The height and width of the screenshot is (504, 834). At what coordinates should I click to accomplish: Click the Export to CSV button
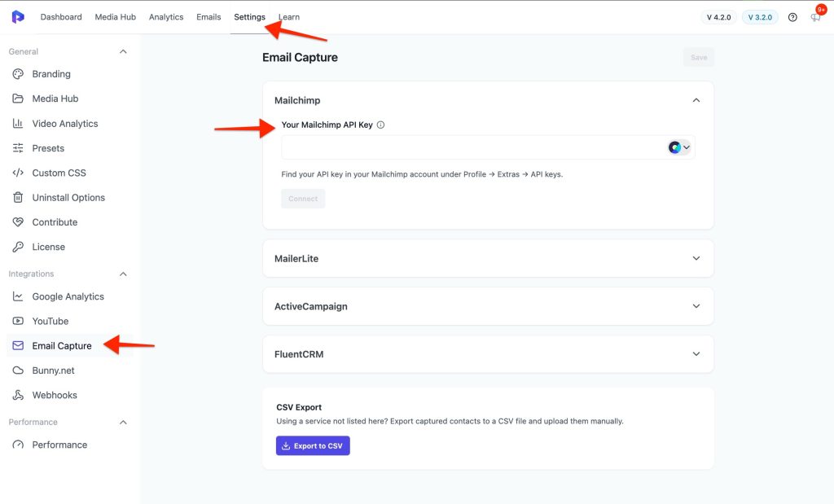pyautogui.click(x=313, y=445)
